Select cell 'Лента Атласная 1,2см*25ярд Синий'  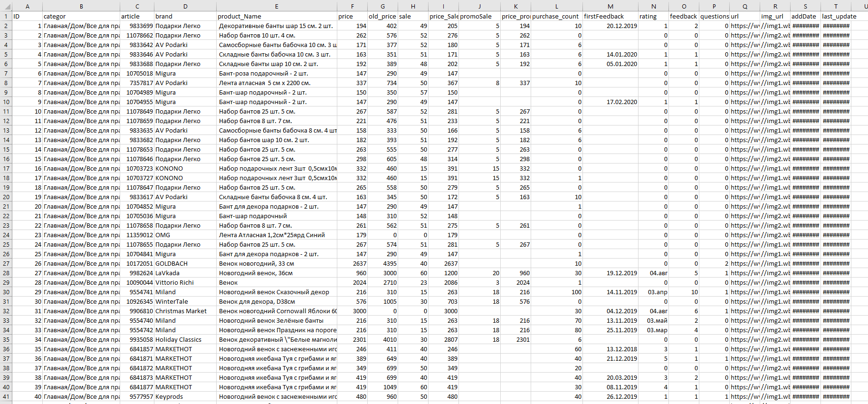277,235
